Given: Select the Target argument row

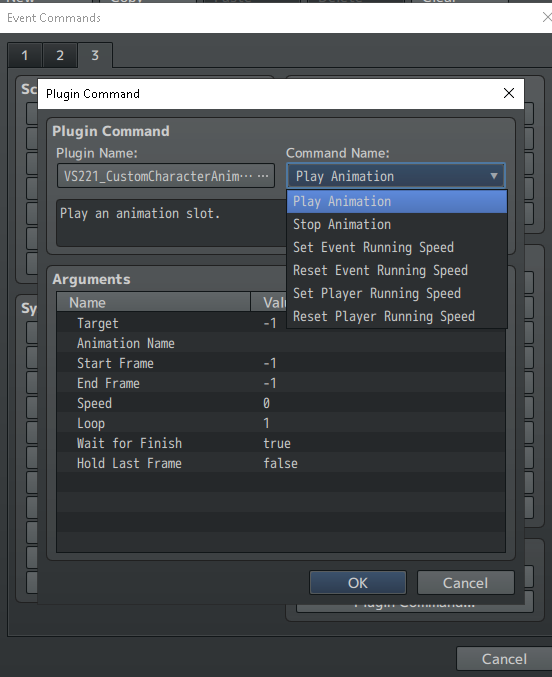Looking at the screenshot, I should tap(281, 323).
